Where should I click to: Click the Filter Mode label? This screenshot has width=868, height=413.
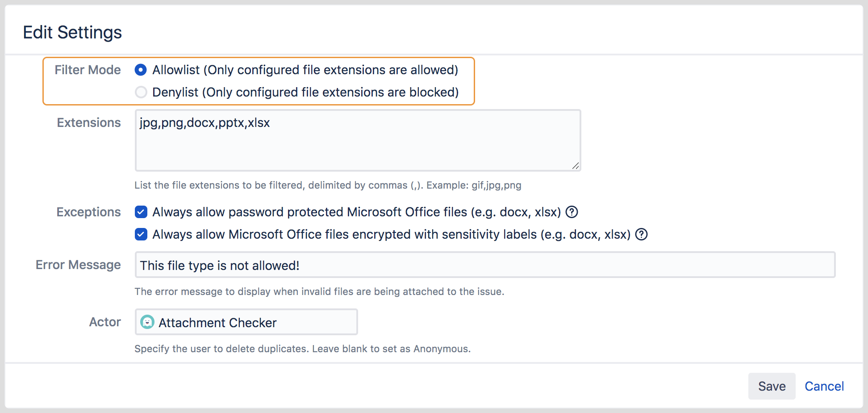tap(88, 70)
